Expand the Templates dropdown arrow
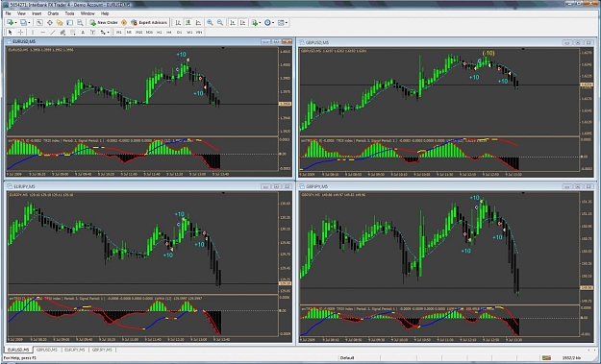 (x=287, y=23)
